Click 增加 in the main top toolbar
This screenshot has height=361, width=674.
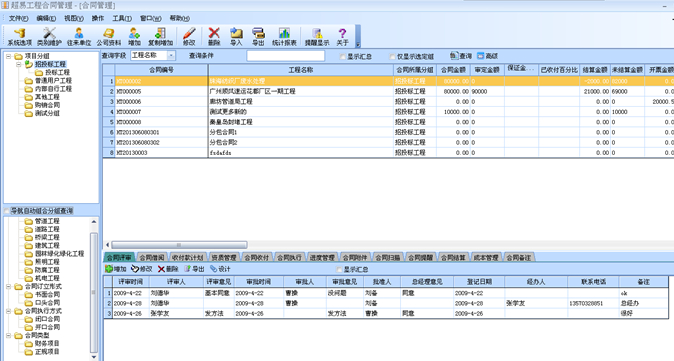(134, 37)
